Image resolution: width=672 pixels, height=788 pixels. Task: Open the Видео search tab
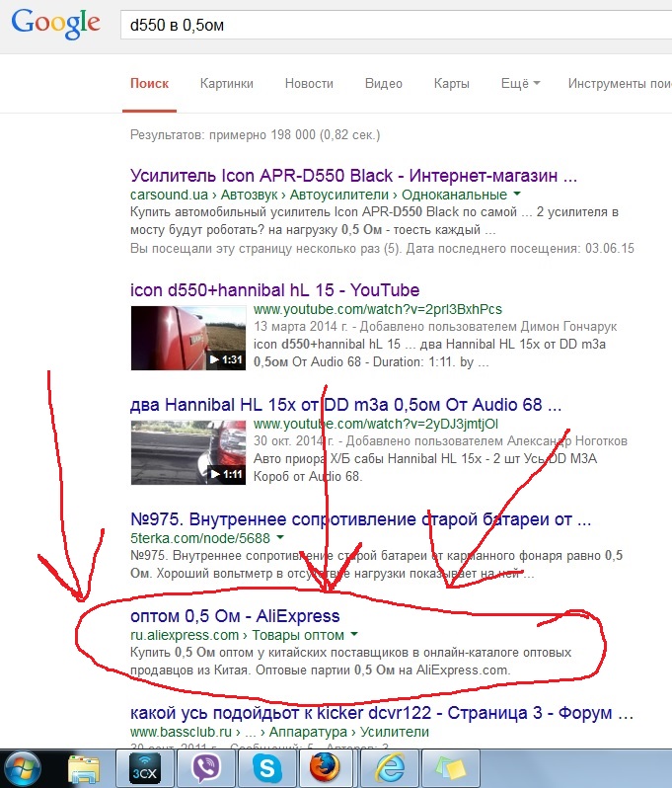[x=384, y=84]
